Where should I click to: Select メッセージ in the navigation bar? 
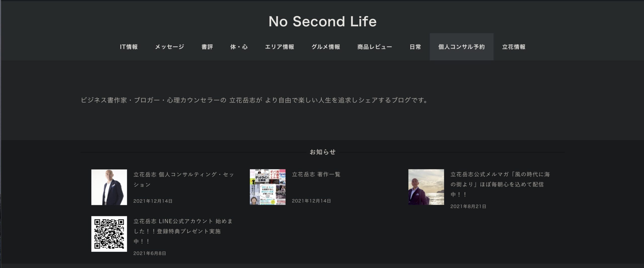169,47
